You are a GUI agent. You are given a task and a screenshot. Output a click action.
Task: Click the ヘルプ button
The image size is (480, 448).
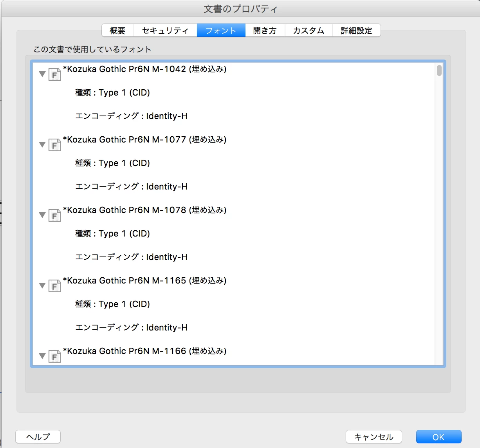[38, 437]
